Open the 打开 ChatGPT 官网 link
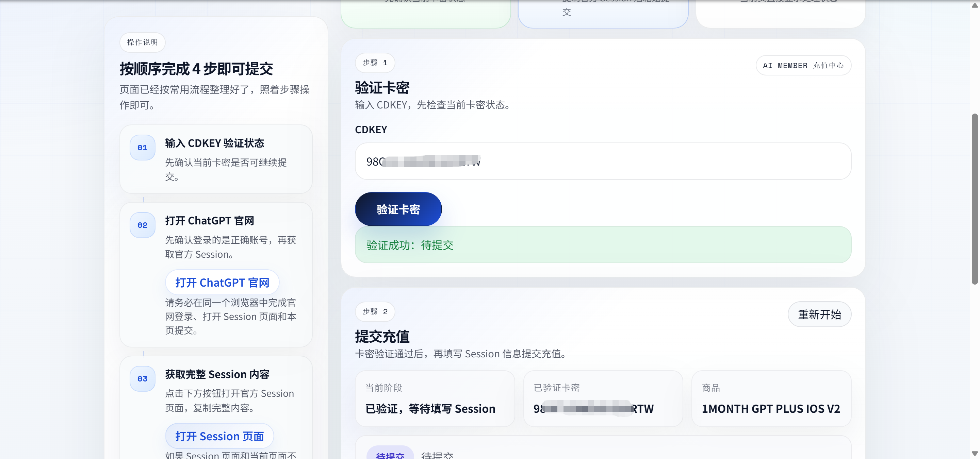Image resolution: width=980 pixels, height=459 pixels. (x=222, y=282)
